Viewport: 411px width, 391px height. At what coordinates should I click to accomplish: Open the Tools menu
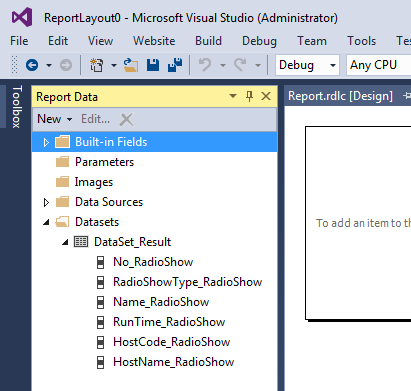click(362, 41)
